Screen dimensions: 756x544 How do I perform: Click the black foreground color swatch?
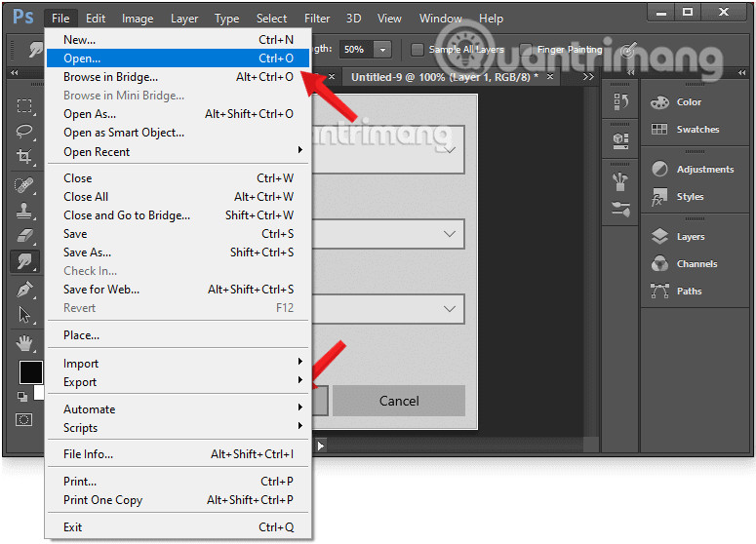click(x=30, y=371)
